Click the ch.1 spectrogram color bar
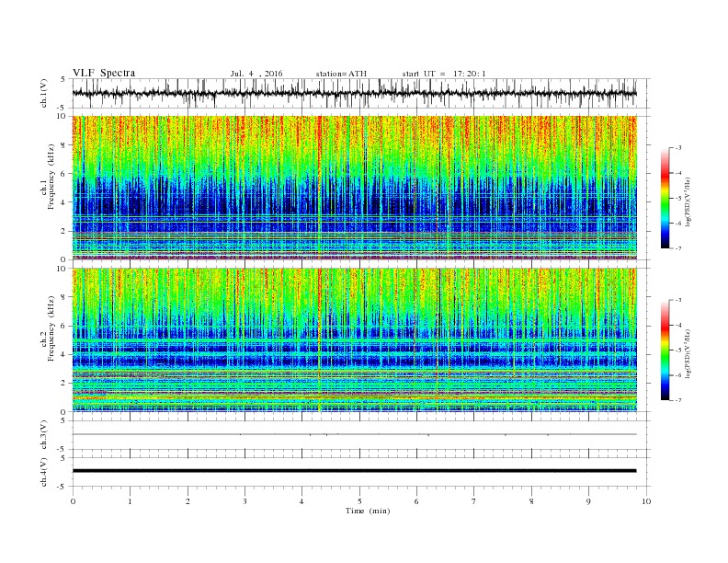The width and height of the screenshot is (728, 563). tap(665, 198)
